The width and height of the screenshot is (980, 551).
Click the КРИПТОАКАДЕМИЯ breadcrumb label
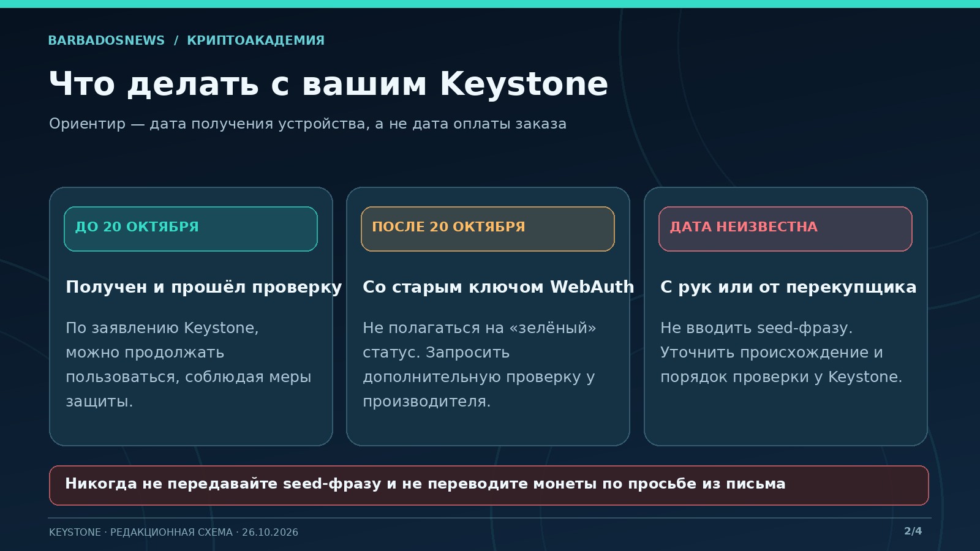(x=256, y=40)
